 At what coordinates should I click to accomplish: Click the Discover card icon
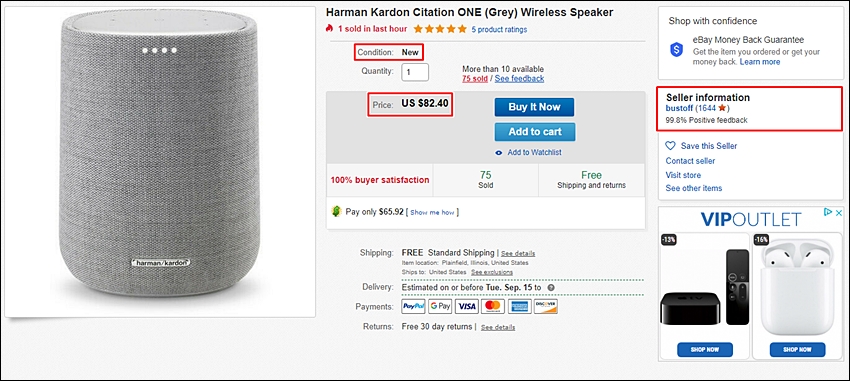546,306
